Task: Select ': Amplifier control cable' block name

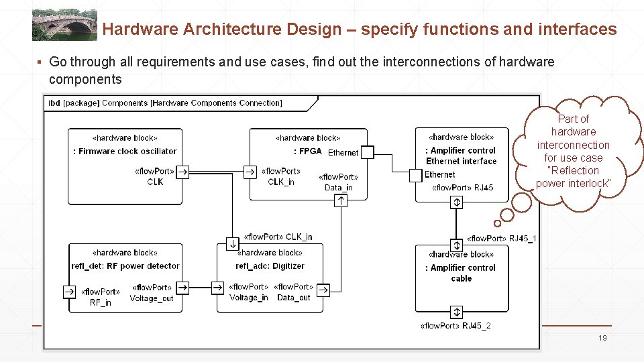Action: (x=461, y=273)
